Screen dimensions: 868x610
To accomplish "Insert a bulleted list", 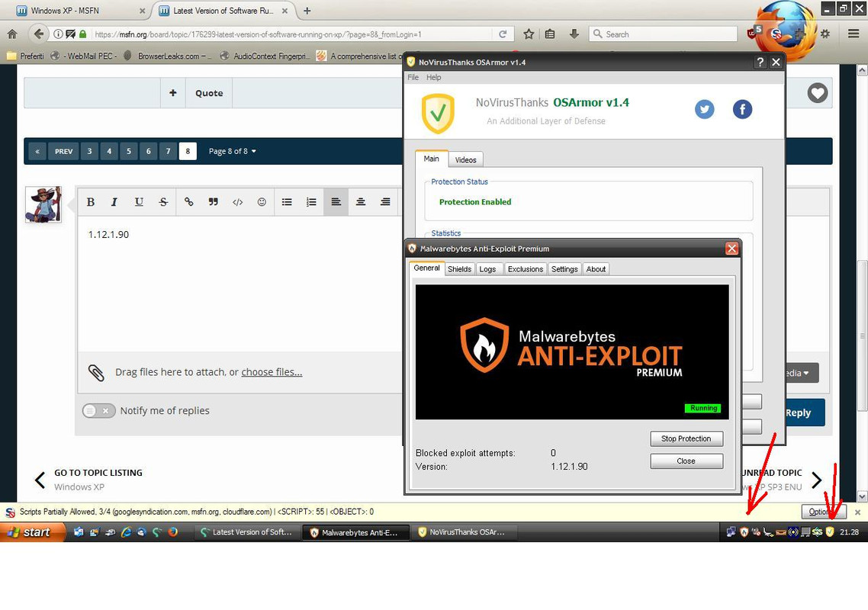I will tap(287, 202).
